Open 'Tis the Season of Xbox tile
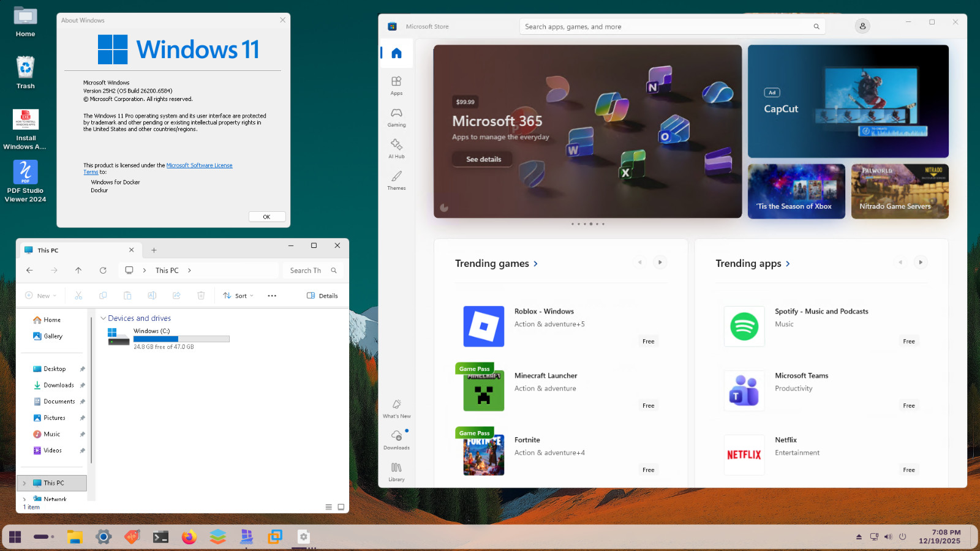The height and width of the screenshot is (551, 980). [x=796, y=191]
